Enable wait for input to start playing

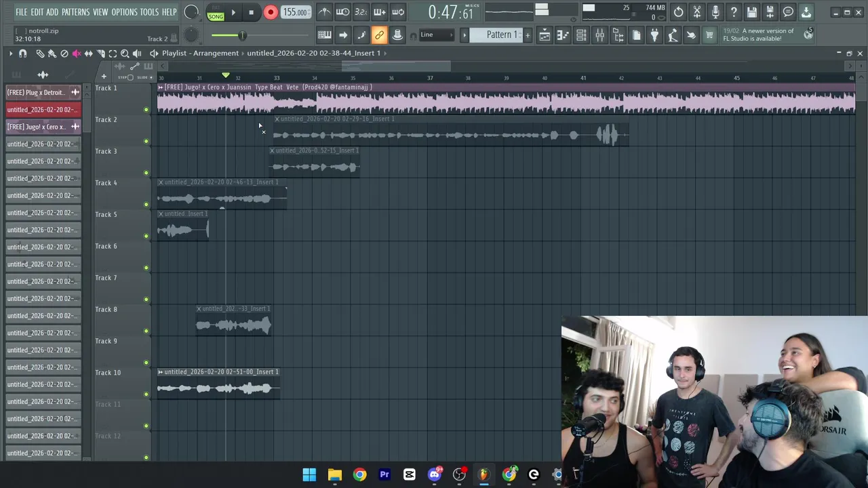[x=342, y=12]
